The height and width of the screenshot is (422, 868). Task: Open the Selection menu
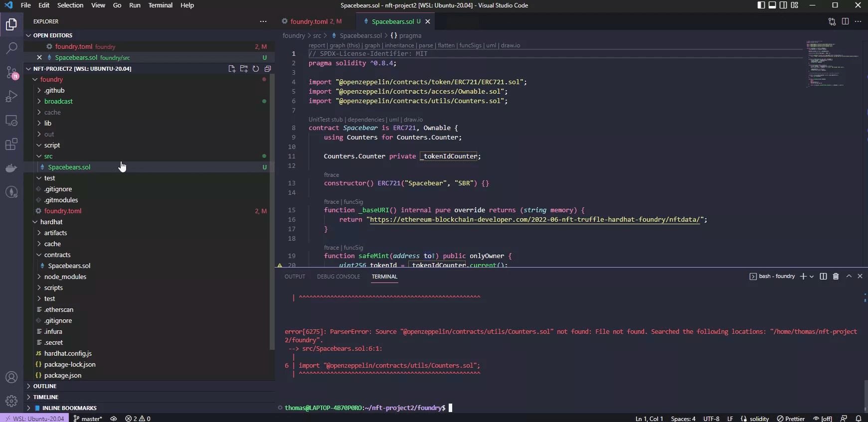click(x=70, y=5)
